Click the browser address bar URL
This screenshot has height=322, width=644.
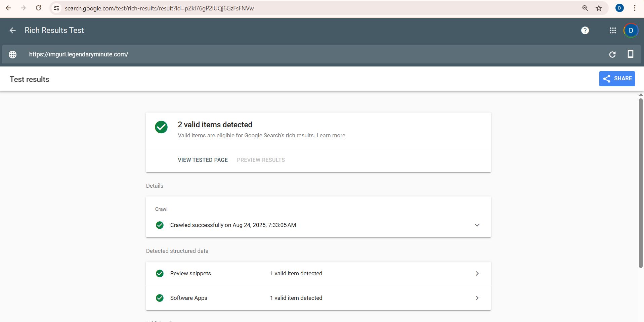(x=159, y=8)
